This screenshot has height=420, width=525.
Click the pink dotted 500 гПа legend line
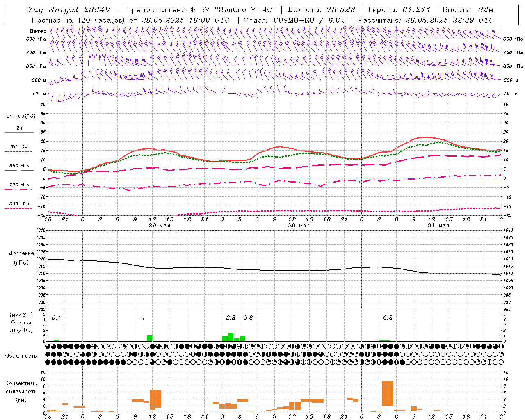[x=19, y=209]
